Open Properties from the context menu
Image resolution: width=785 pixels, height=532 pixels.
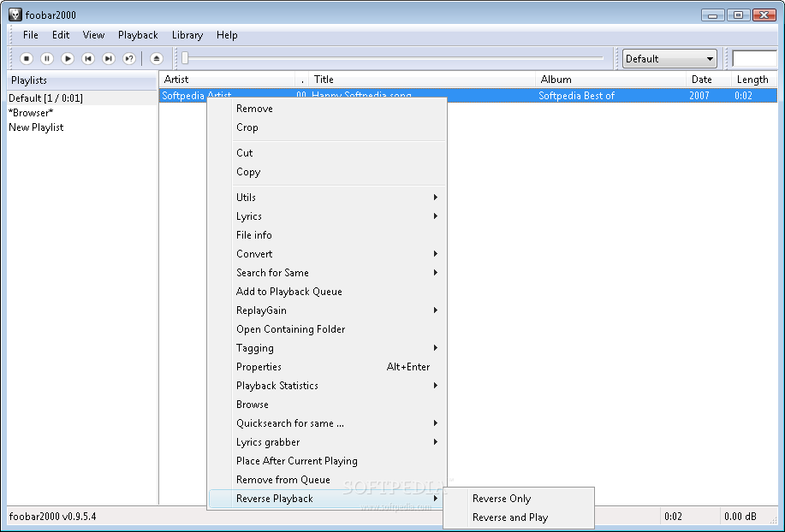click(326, 367)
